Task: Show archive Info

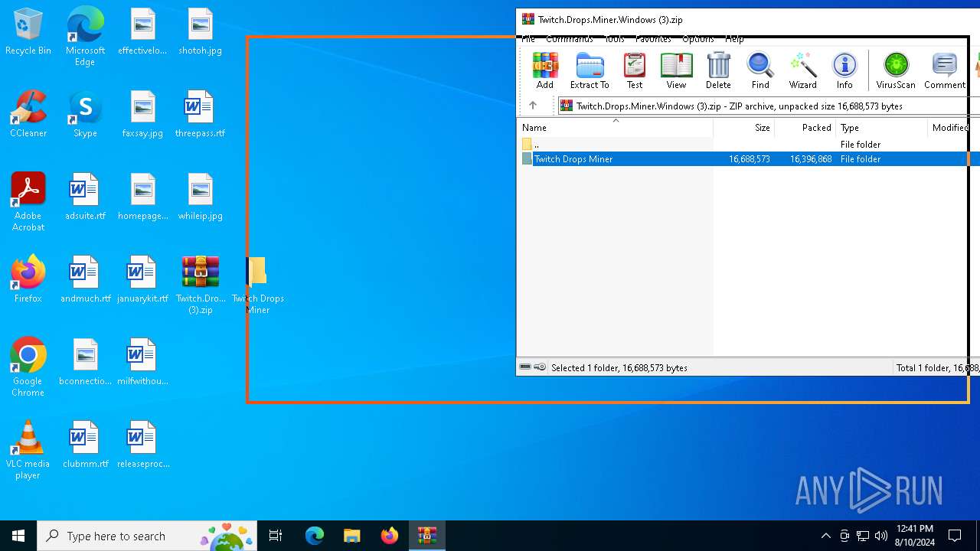Action: point(844,70)
